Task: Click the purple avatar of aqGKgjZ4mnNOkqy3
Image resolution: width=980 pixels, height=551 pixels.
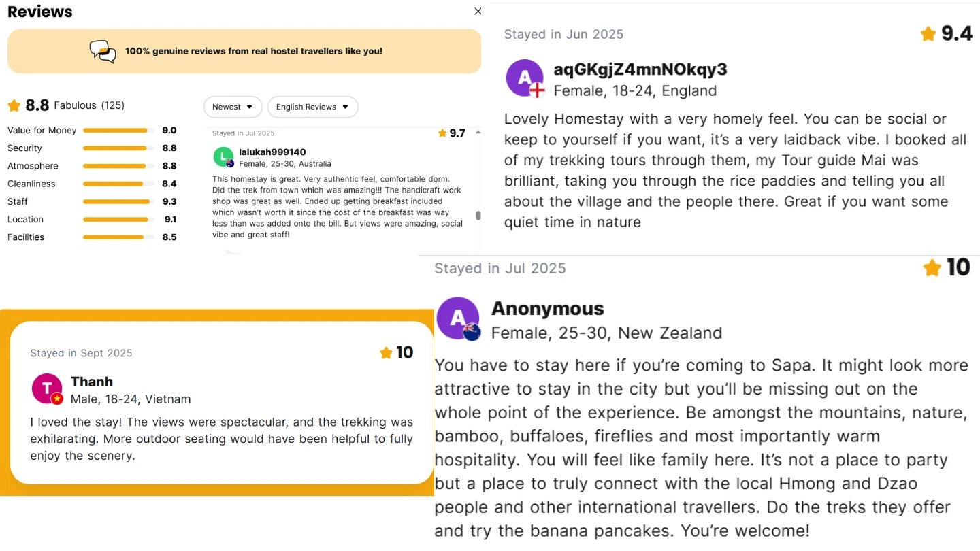Action: pyautogui.click(x=525, y=78)
